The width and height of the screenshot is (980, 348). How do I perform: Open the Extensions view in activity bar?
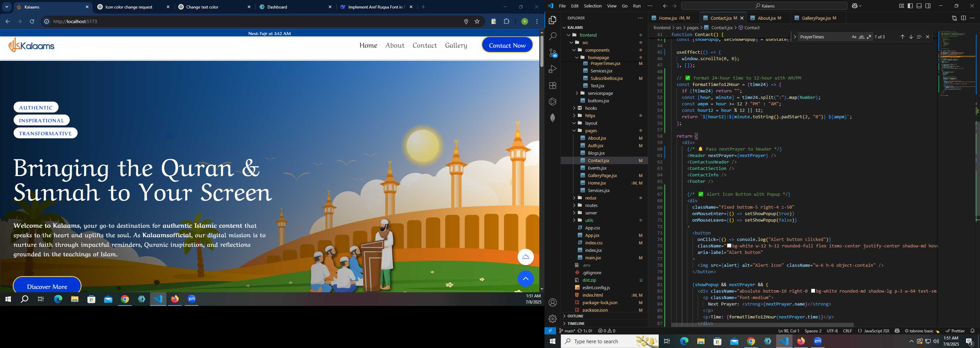[x=552, y=86]
